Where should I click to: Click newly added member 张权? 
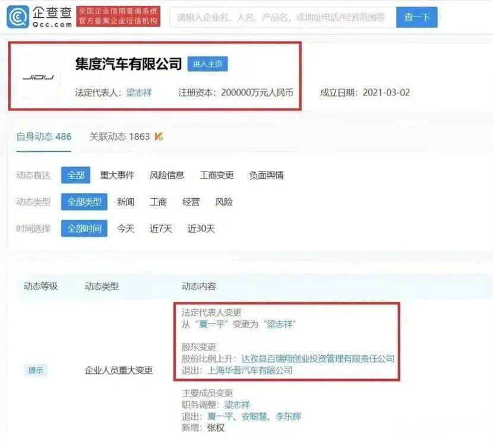pyautogui.click(x=216, y=428)
